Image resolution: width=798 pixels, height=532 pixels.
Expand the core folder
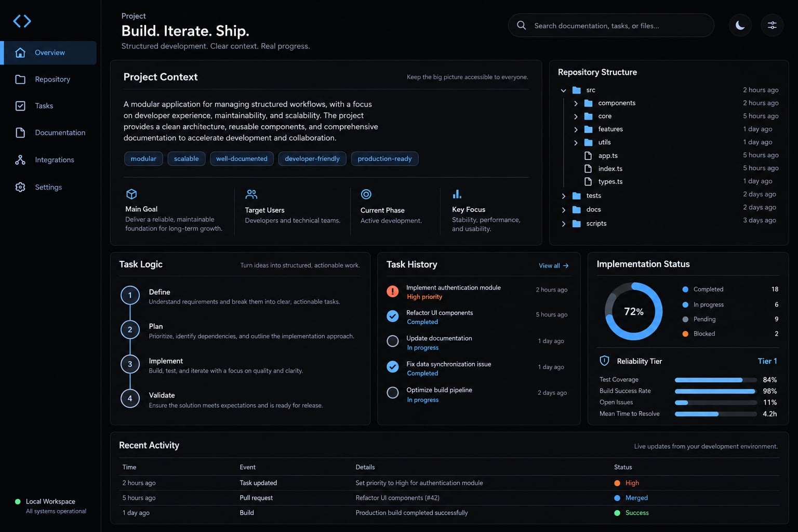(x=576, y=116)
